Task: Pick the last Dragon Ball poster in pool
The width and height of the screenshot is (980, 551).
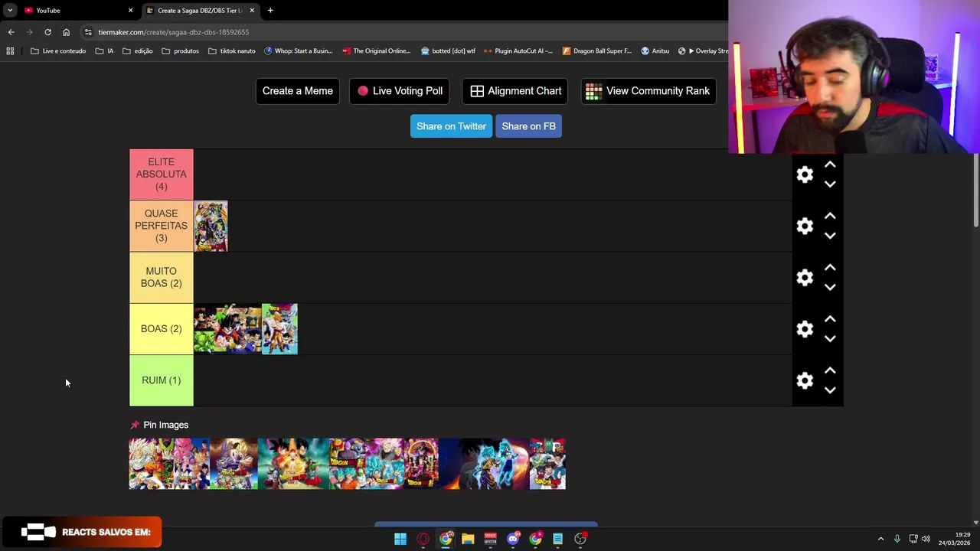Action: (547, 464)
